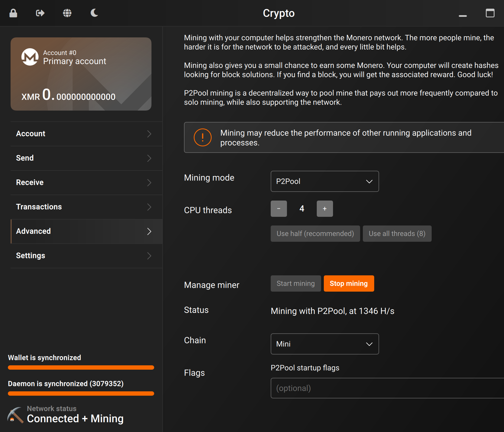The image size is (504, 432).
Task: Click Use half (recommended) button
Action: 315,234
